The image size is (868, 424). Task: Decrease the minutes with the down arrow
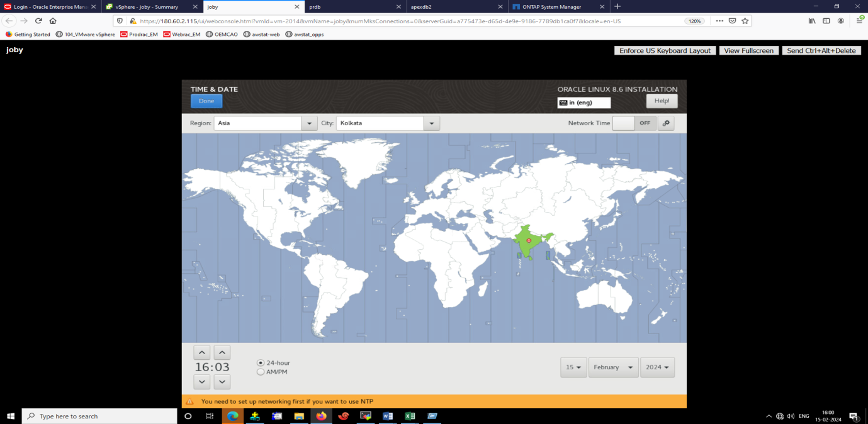tap(222, 382)
